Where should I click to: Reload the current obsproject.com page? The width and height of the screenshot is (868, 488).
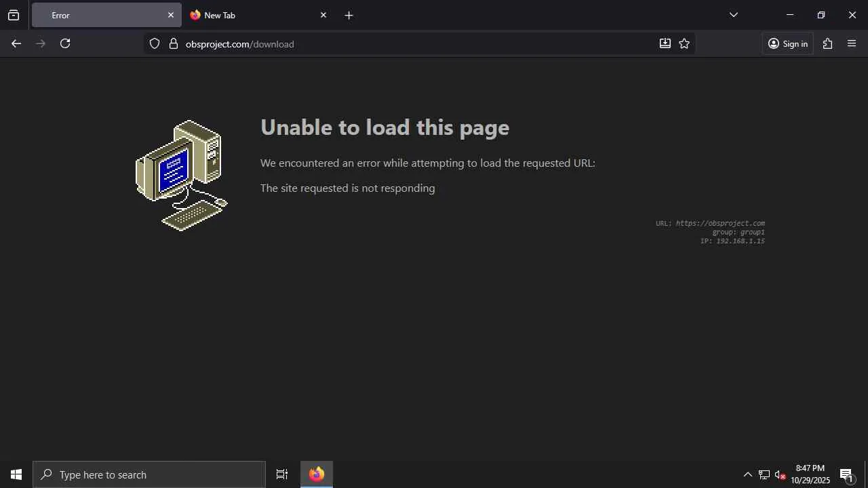65,43
